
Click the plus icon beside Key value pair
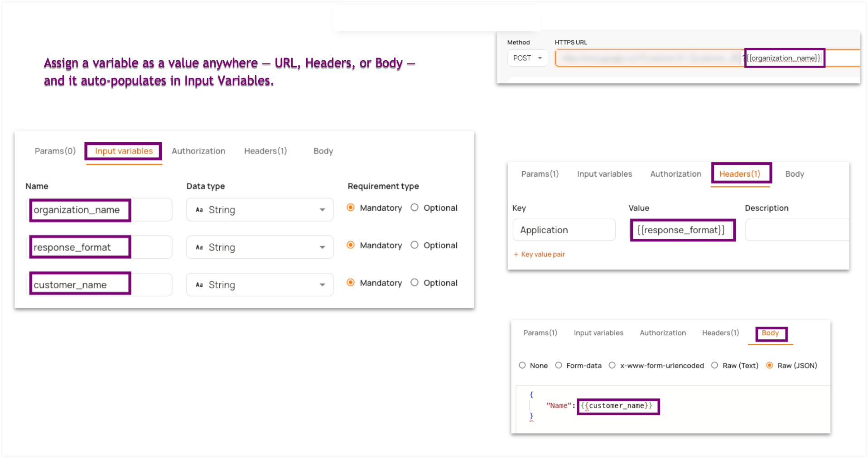tap(516, 254)
